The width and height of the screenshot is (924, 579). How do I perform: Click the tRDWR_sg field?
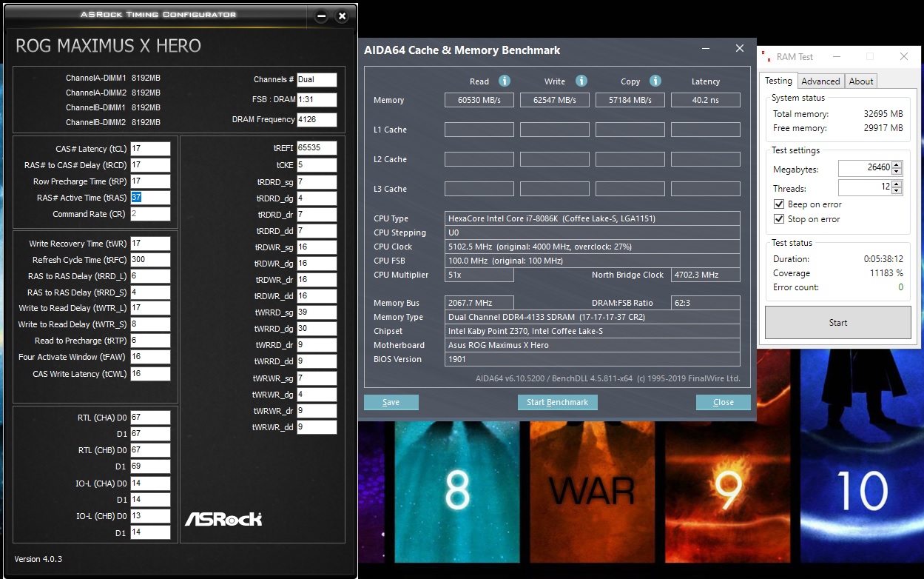(x=317, y=247)
